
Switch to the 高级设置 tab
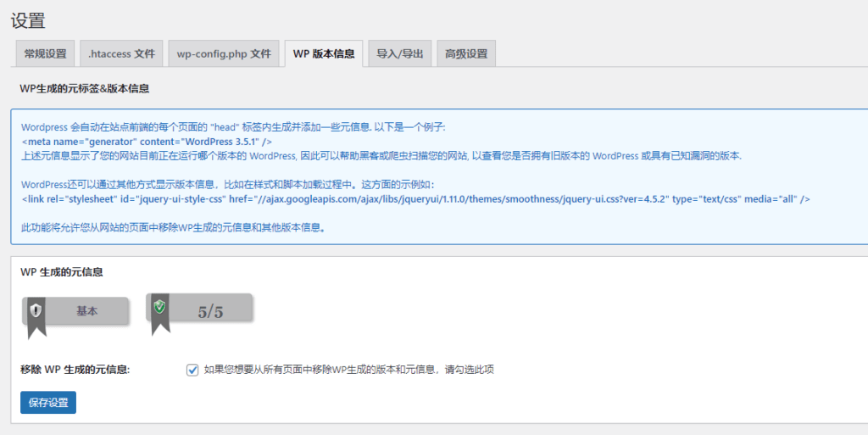click(466, 53)
